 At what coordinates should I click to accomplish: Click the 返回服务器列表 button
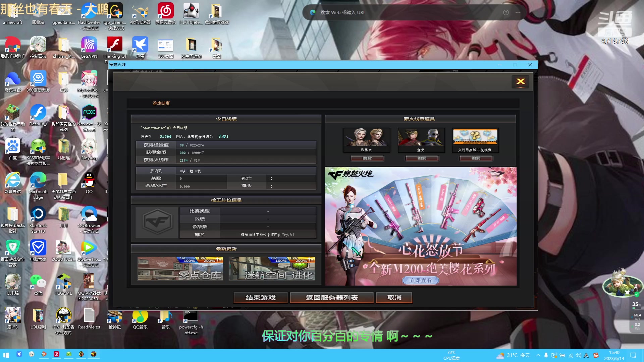tap(332, 298)
